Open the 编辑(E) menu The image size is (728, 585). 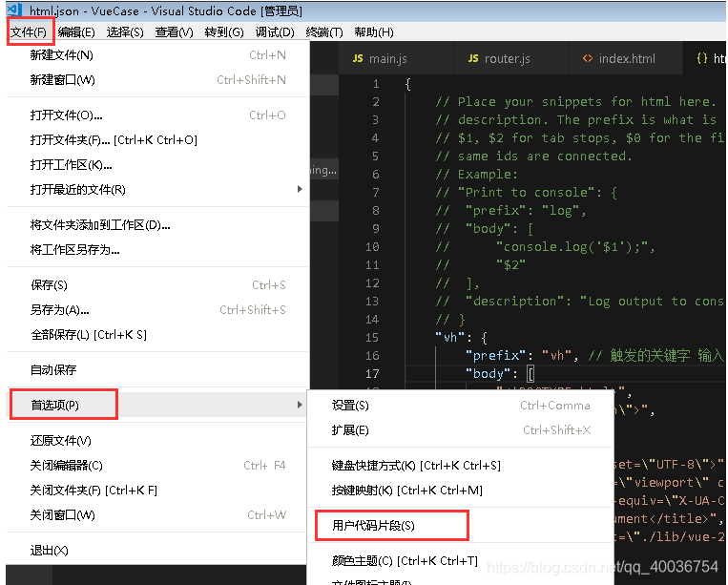(x=76, y=32)
